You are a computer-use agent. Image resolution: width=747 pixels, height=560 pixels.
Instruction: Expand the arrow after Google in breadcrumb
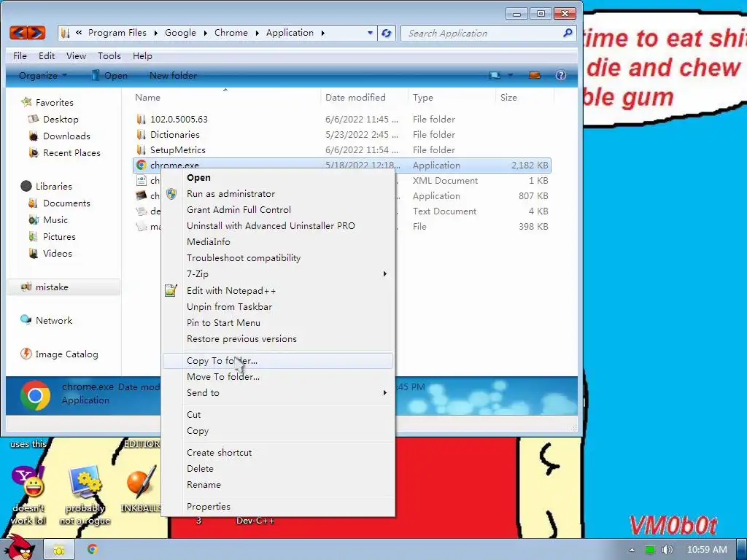tap(205, 33)
